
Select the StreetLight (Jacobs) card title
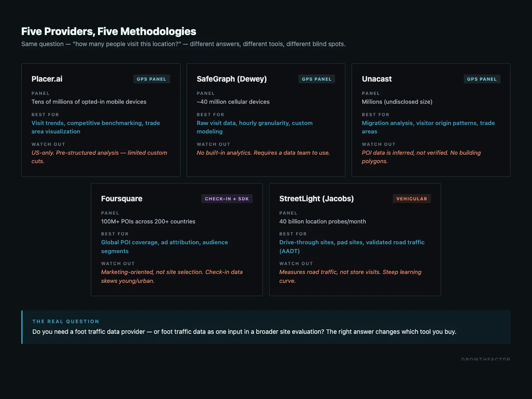pyautogui.click(x=316, y=199)
